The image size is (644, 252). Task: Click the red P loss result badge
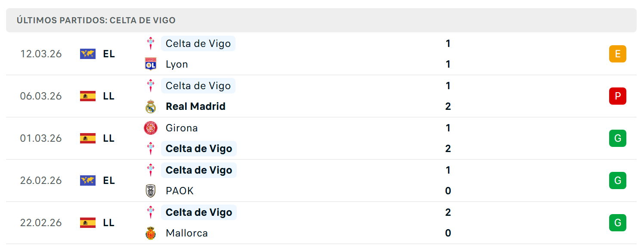(618, 96)
